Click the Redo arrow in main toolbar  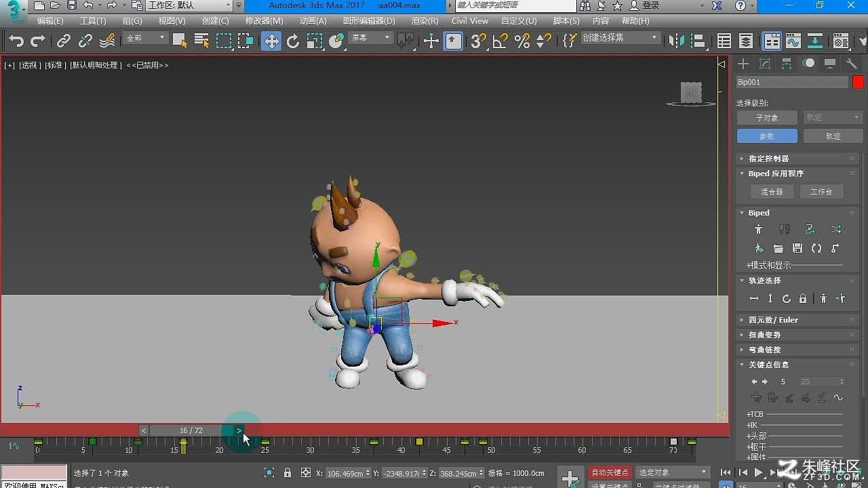[x=38, y=41]
